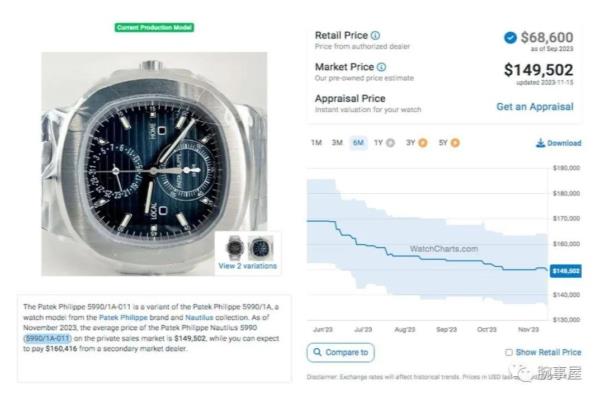Click the blue verified checkmark badge
The width and height of the screenshot is (600, 400).
510,38
